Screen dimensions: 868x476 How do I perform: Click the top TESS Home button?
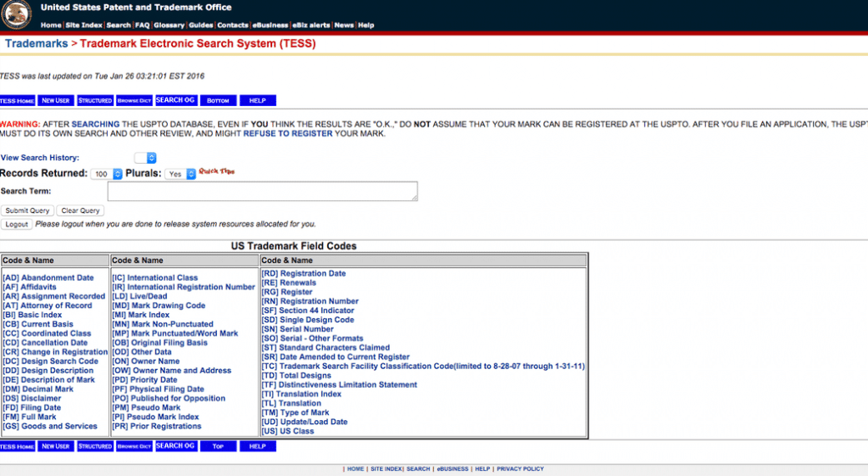pyautogui.click(x=17, y=101)
